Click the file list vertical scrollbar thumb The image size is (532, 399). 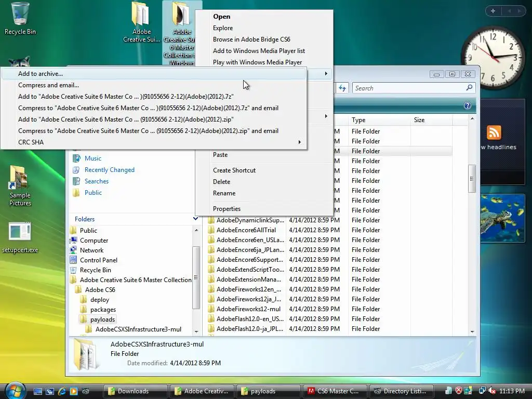pos(472,179)
